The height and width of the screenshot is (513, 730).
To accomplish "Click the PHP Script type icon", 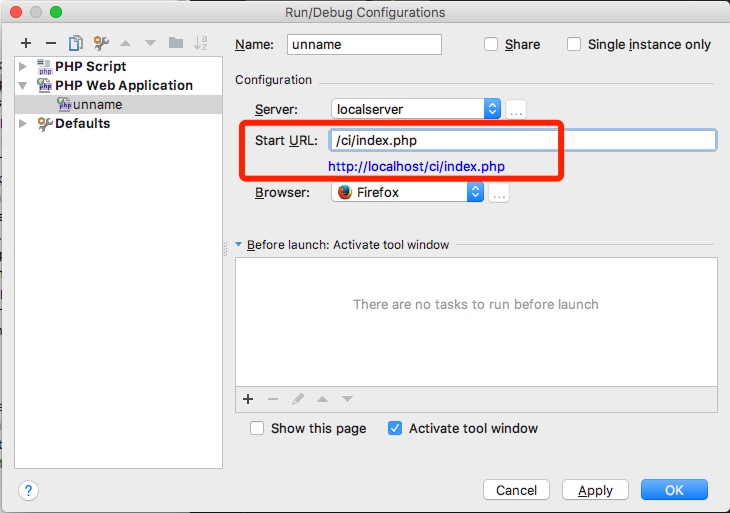I will click(x=45, y=67).
